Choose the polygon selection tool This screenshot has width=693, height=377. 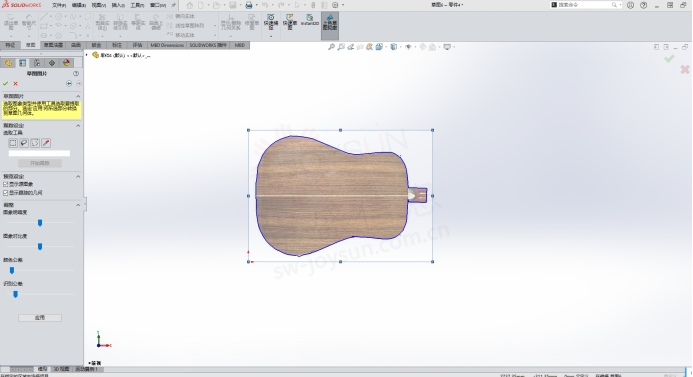pyautogui.click(x=35, y=143)
